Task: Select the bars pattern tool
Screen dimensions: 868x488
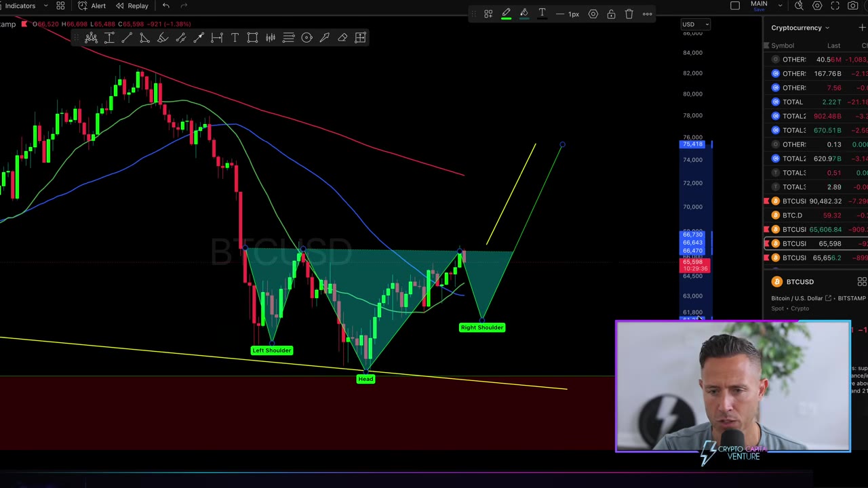Action: (x=271, y=38)
